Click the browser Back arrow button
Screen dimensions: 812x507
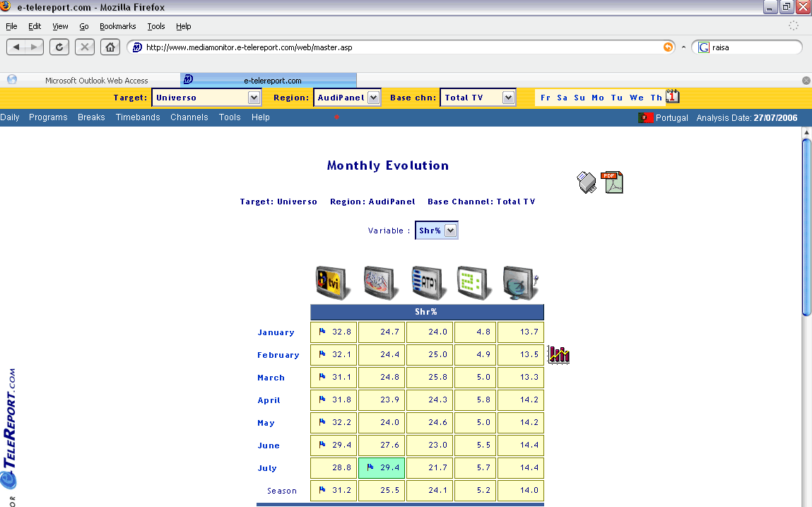[x=16, y=47]
